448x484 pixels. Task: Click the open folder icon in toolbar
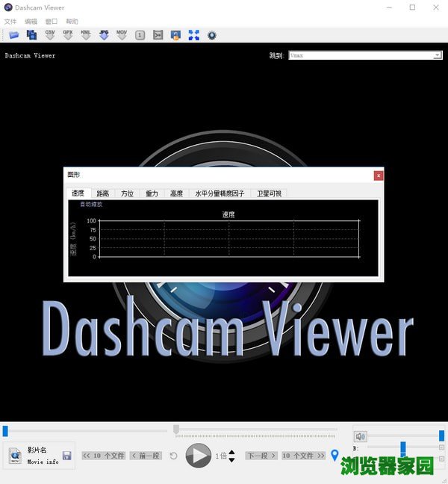[13, 34]
